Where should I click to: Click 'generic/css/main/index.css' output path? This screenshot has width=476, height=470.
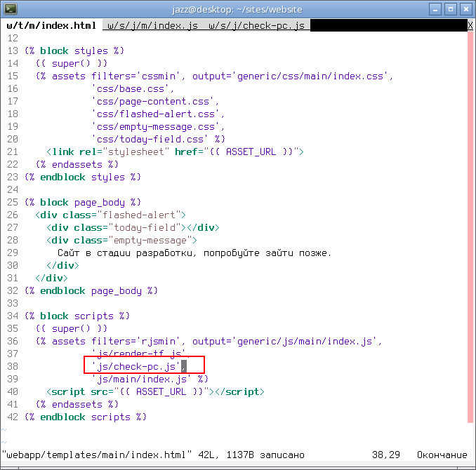click(312, 76)
